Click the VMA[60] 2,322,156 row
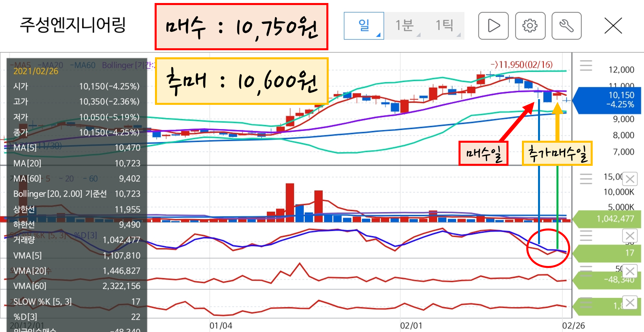644x332 pixels. click(76, 286)
